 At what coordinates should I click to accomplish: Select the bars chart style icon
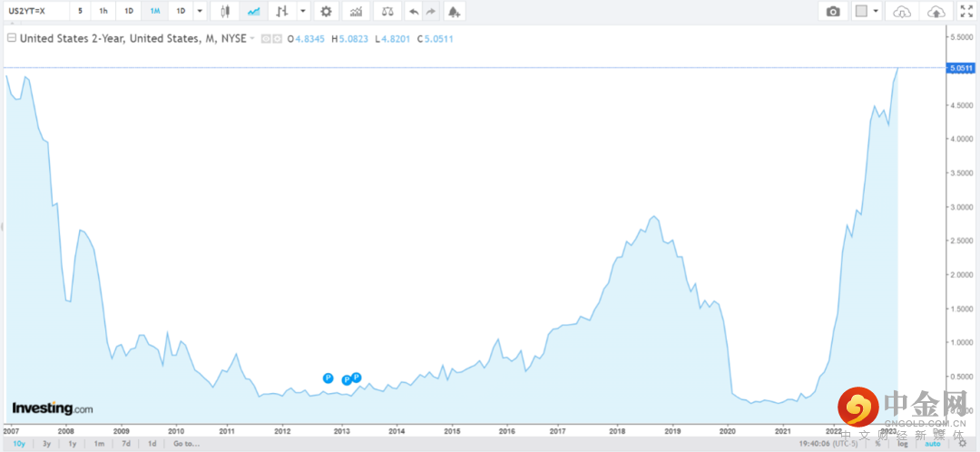(282, 11)
